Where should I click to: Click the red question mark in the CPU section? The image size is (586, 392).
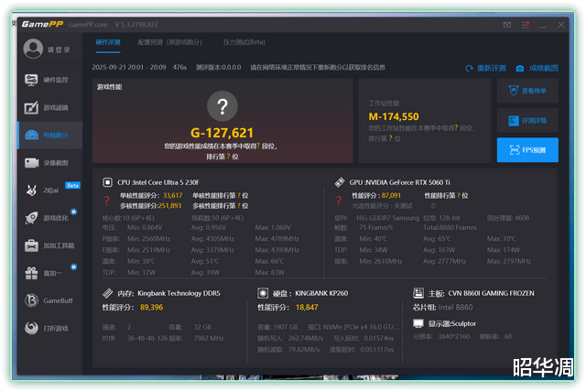pyautogui.click(x=107, y=201)
